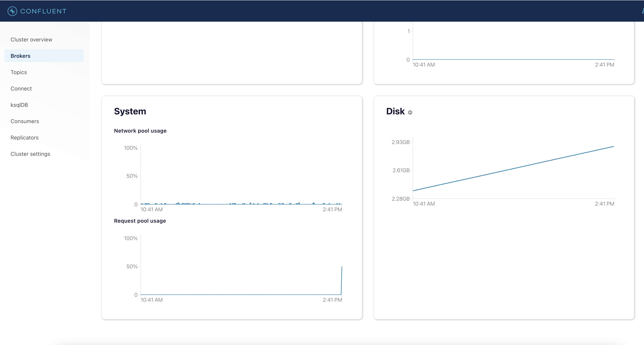The image size is (644, 345).
Task: Click the Network pool usage label
Action: (140, 131)
